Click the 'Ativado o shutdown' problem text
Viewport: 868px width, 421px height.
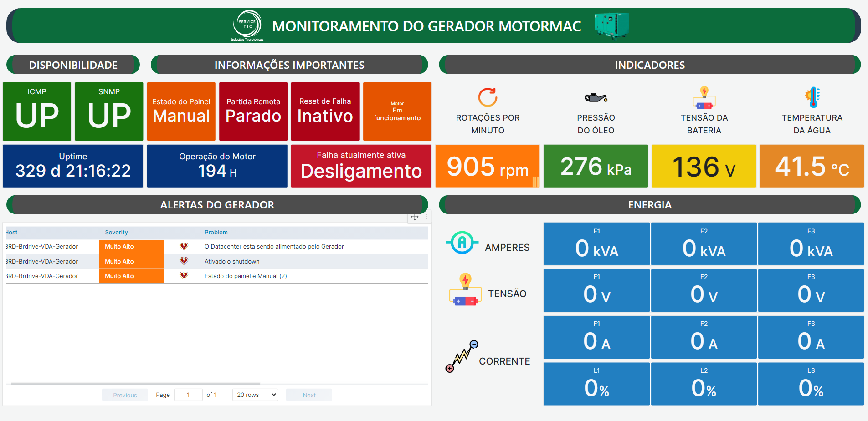232,261
